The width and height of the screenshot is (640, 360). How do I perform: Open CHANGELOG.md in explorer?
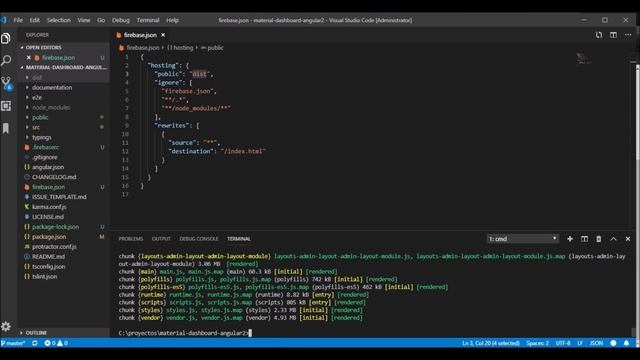(54, 177)
